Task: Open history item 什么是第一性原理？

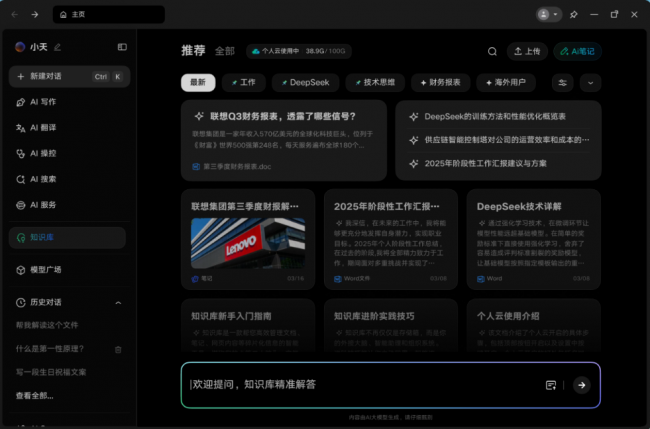Action: point(50,349)
